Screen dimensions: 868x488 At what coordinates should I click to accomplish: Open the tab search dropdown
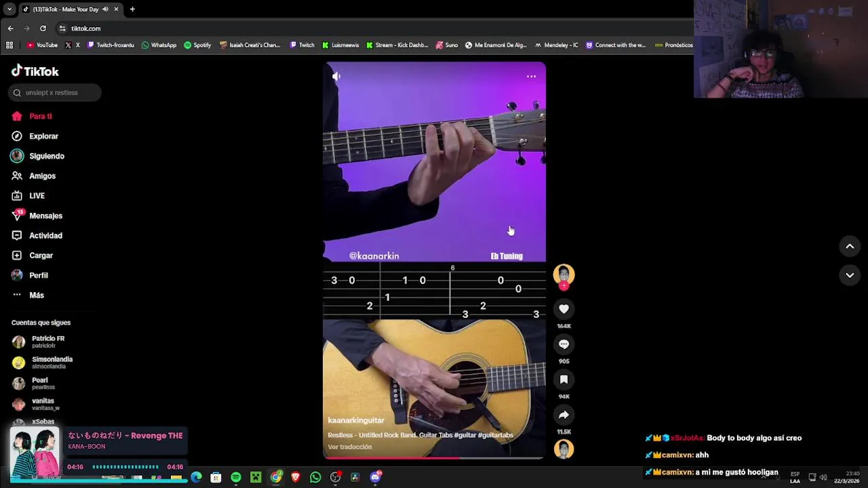tap(9, 9)
